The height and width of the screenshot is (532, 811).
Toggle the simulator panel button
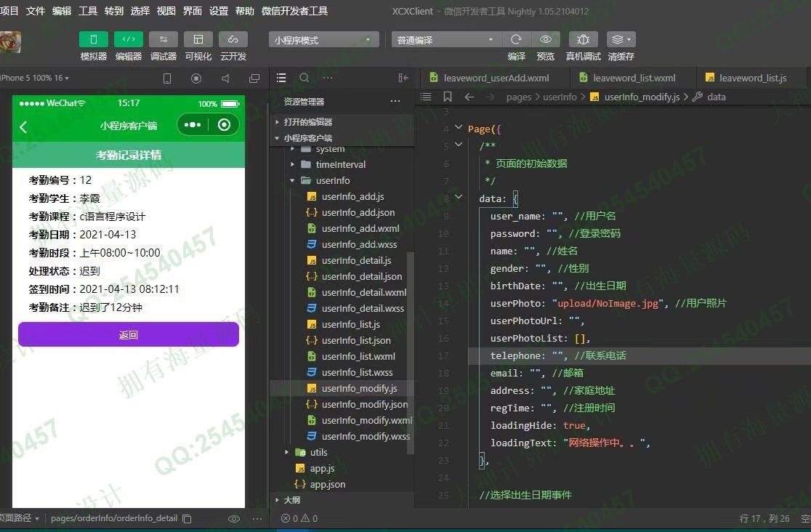[94, 39]
